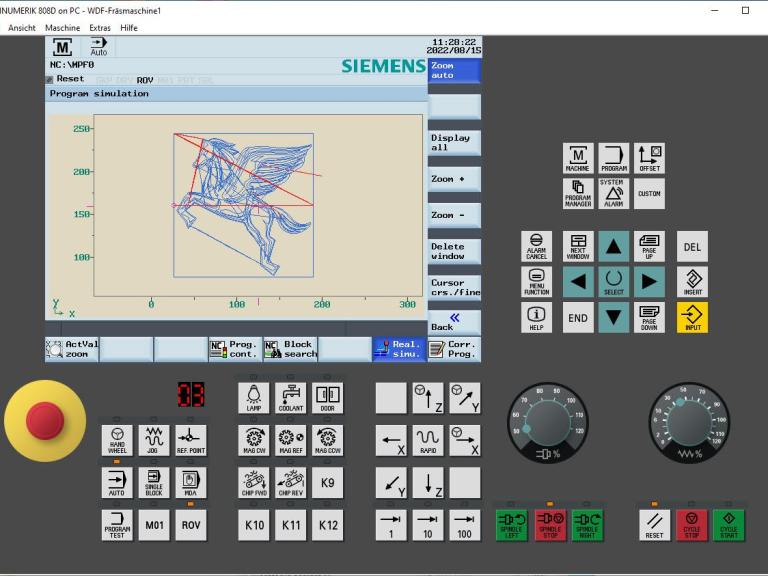Click the Spindle Left key

coord(511,525)
